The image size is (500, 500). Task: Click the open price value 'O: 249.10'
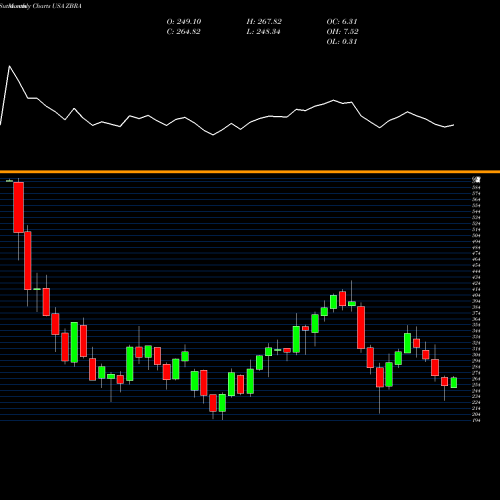click(184, 22)
